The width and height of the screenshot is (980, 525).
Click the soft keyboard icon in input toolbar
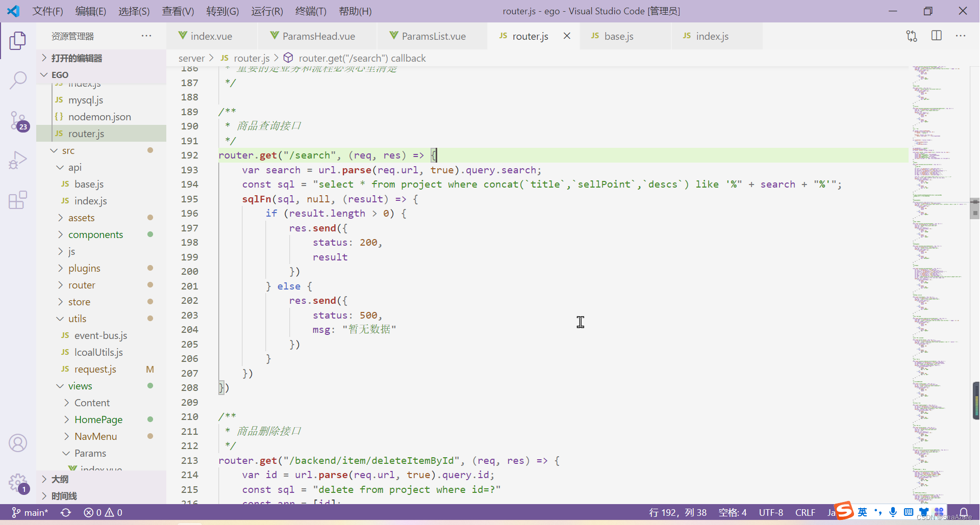[909, 512]
